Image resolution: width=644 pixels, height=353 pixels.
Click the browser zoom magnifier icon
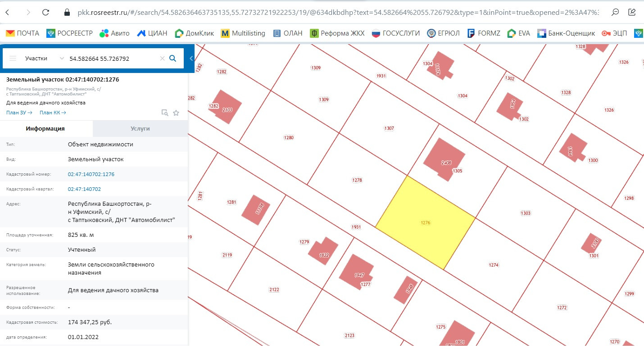(615, 13)
